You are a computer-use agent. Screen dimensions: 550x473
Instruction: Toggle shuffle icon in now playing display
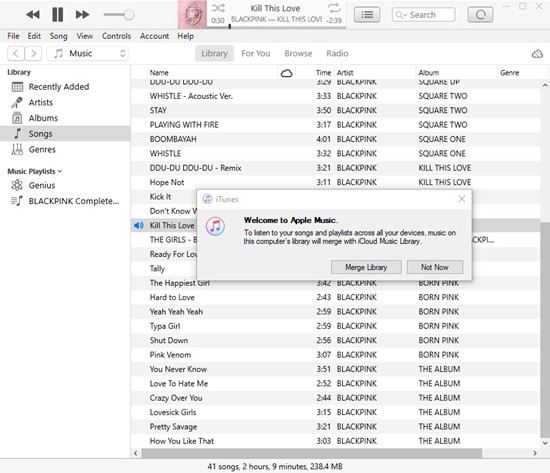point(218,8)
